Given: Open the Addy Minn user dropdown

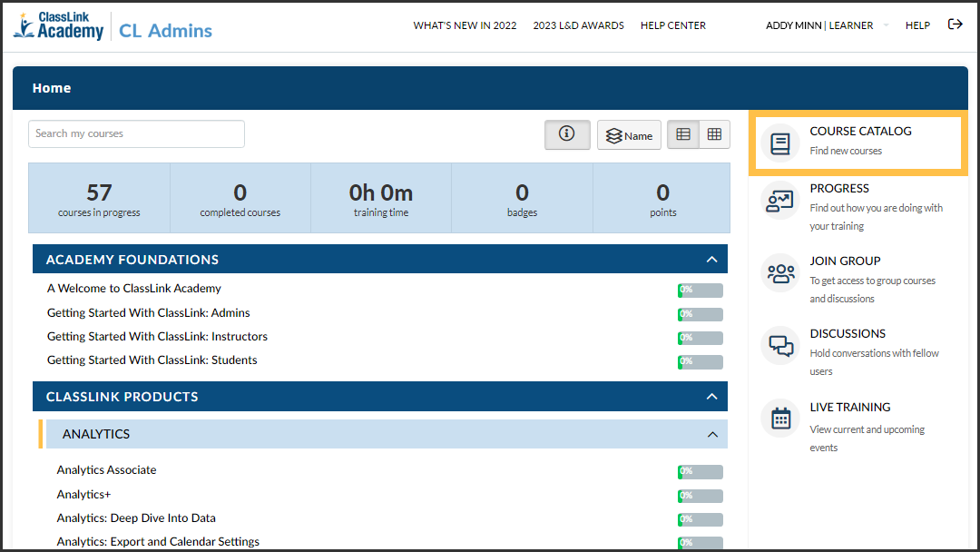Looking at the screenshot, I should (x=827, y=25).
